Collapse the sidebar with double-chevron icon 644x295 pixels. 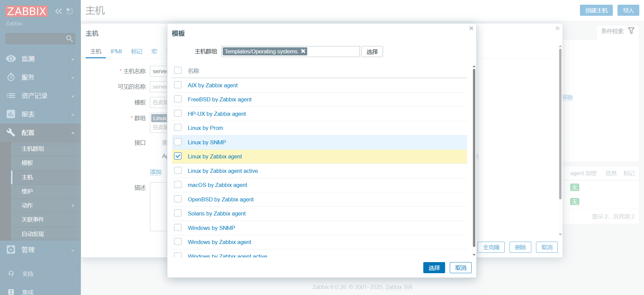(58, 11)
